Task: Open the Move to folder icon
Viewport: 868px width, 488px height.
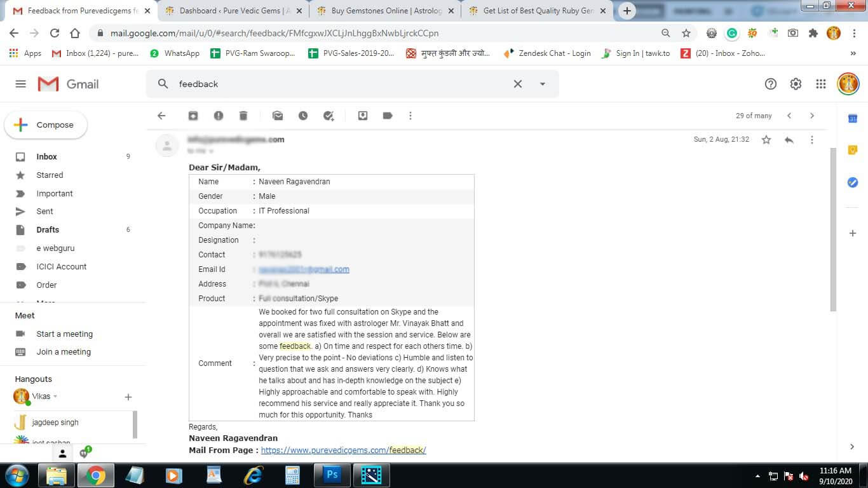Action: (x=363, y=116)
